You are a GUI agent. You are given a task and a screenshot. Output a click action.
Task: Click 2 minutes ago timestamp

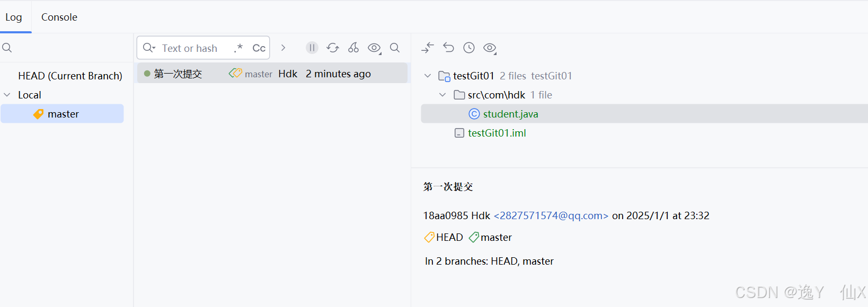(338, 74)
